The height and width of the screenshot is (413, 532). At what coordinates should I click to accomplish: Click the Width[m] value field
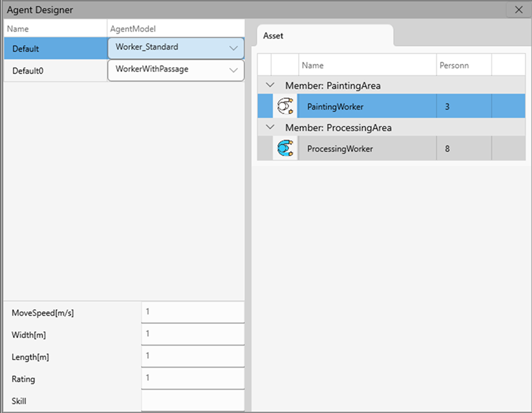tap(193, 334)
